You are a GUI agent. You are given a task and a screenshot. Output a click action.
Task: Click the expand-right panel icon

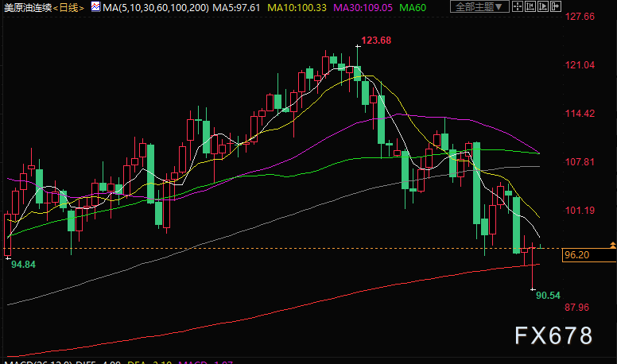(555, 6)
